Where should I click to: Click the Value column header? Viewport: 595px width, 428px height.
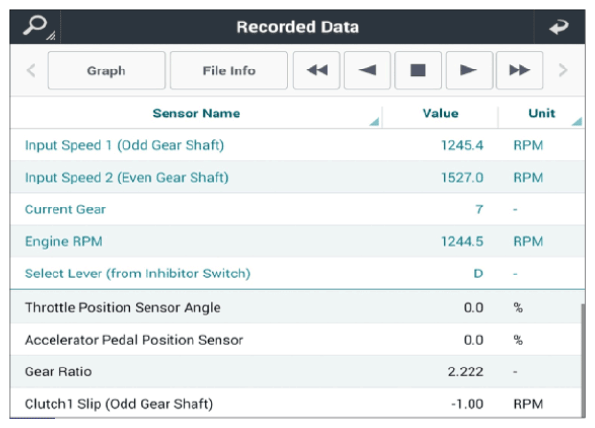tap(440, 113)
